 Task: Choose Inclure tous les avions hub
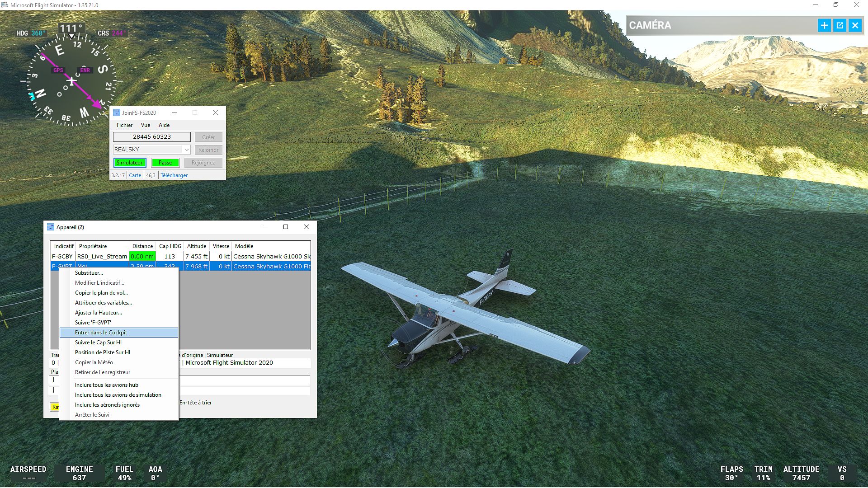(107, 385)
